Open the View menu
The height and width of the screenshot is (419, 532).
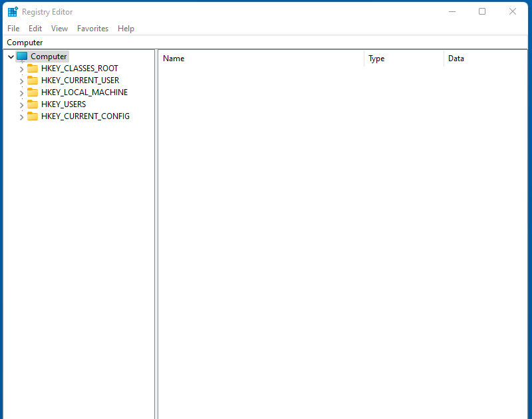click(x=59, y=28)
